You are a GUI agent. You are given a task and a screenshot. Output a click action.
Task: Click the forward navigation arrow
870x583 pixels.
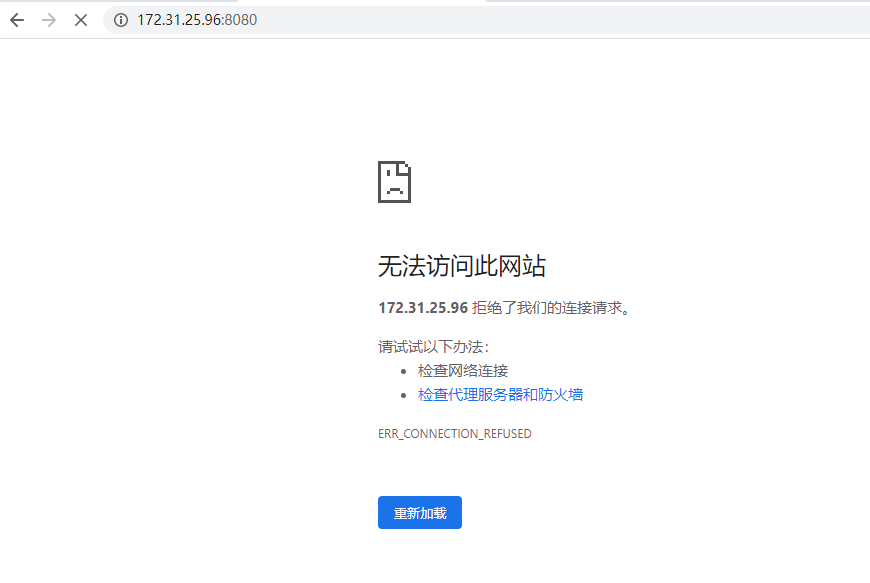point(49,20)
